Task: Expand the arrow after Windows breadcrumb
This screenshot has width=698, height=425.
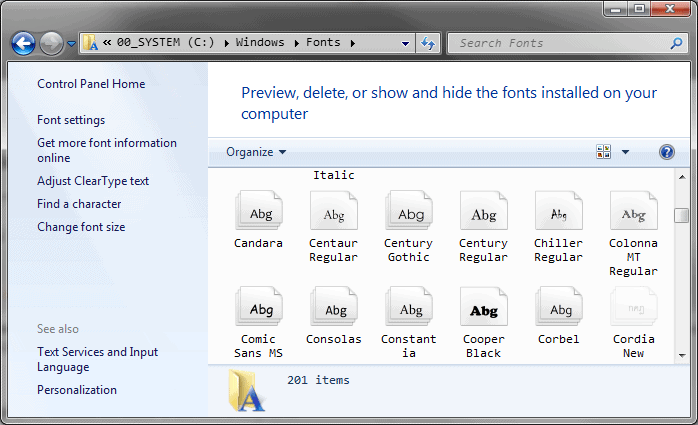Action: click(x=296, y=43)
